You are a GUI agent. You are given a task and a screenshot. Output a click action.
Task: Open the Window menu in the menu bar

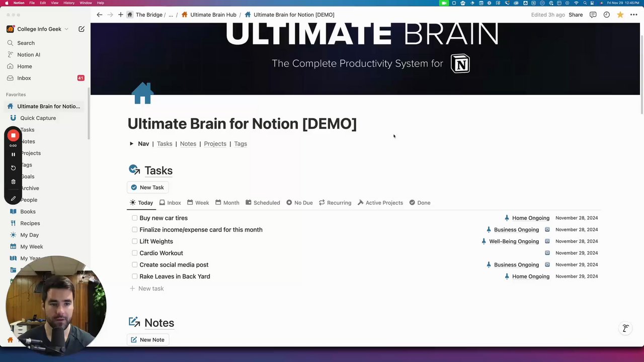[x=86, y=3]
